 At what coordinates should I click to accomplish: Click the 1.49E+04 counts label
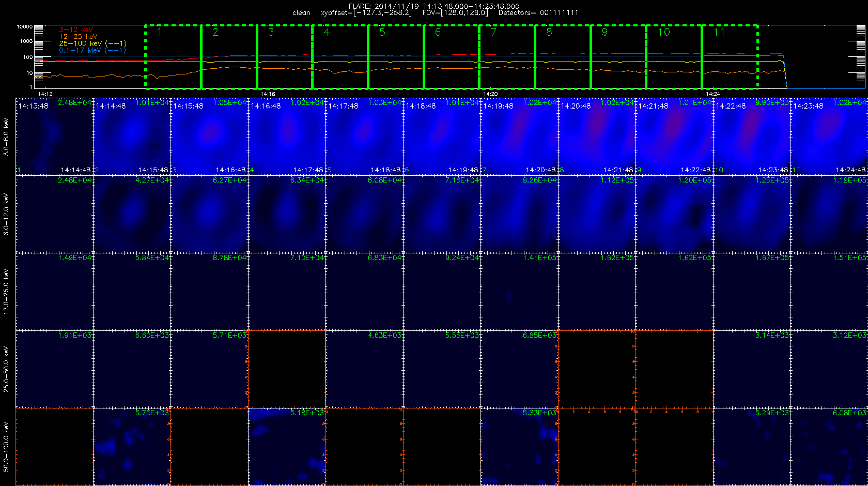(74, 258)
